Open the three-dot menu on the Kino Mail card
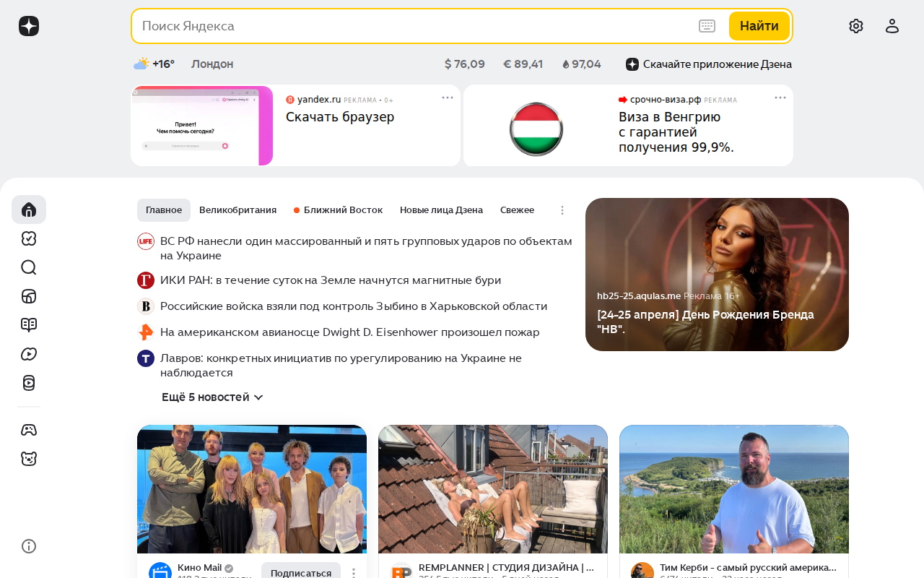Image resolution: width=924 pixels, height=578 pixels. [354, 573]
